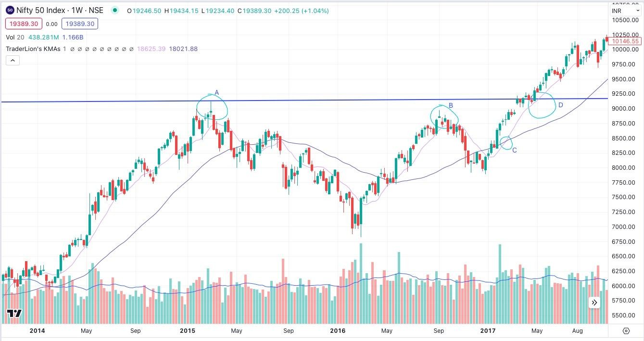Select the TraderLion's KMAs indicator legend
Viewport: 644px width, 341px height.
33,49
